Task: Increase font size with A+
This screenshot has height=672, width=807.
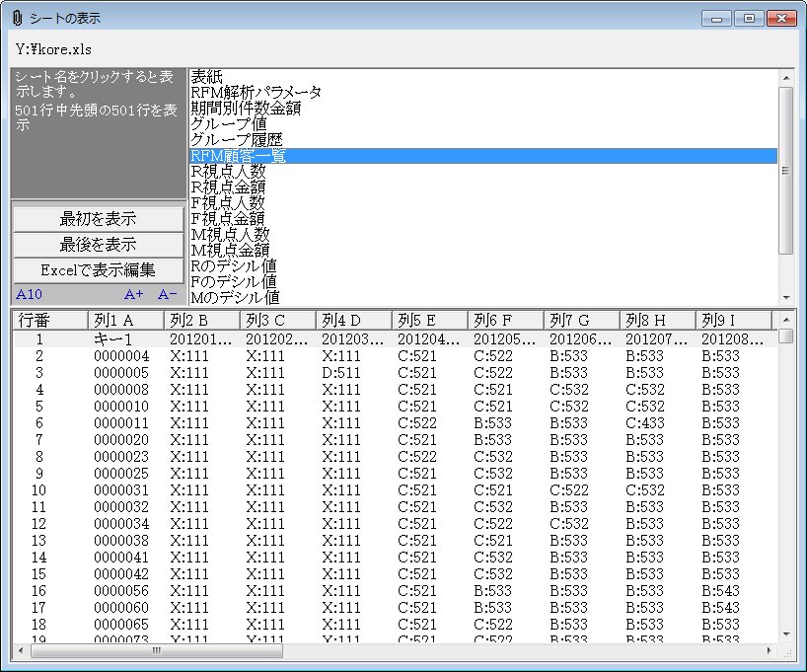Action: coord(133,294)
